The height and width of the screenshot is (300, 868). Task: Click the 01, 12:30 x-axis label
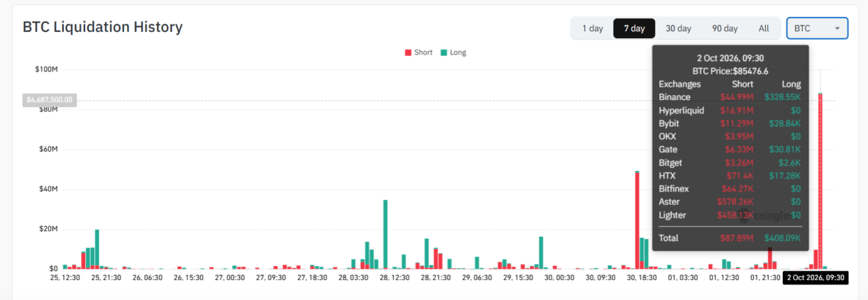click(724, 278)
